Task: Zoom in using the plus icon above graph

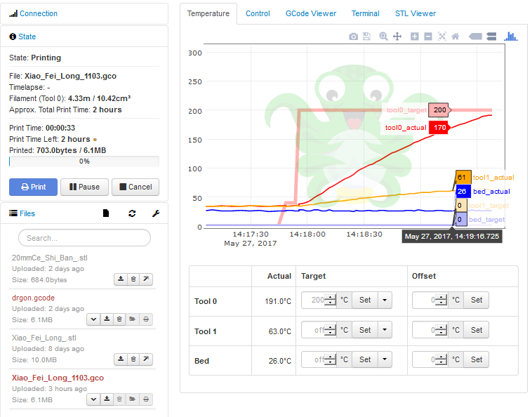Action: tap(414, 37)
